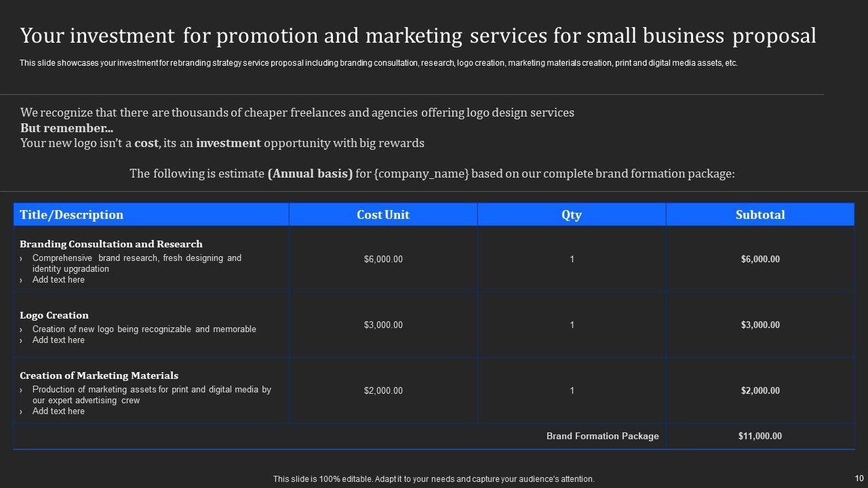The image size is (868, 488).
Task: Select the 'Brand Formation Package' total label
Action: (x=603, y=436)
